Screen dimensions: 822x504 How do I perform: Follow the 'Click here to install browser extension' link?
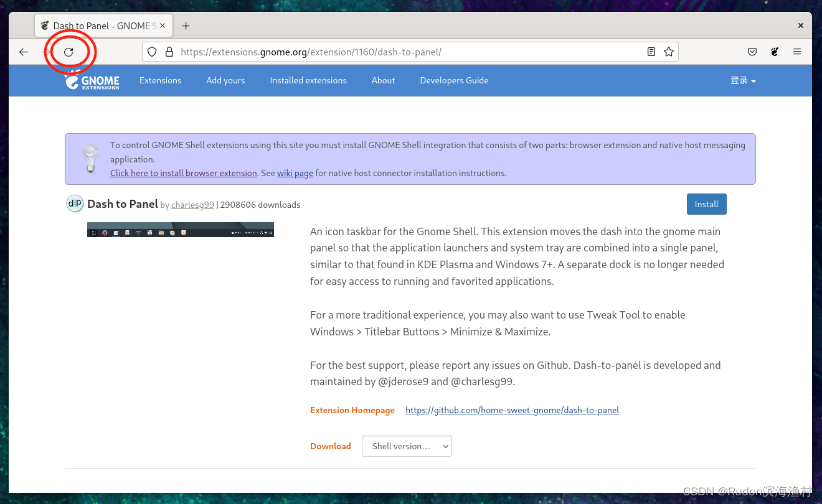pos(184,173)
